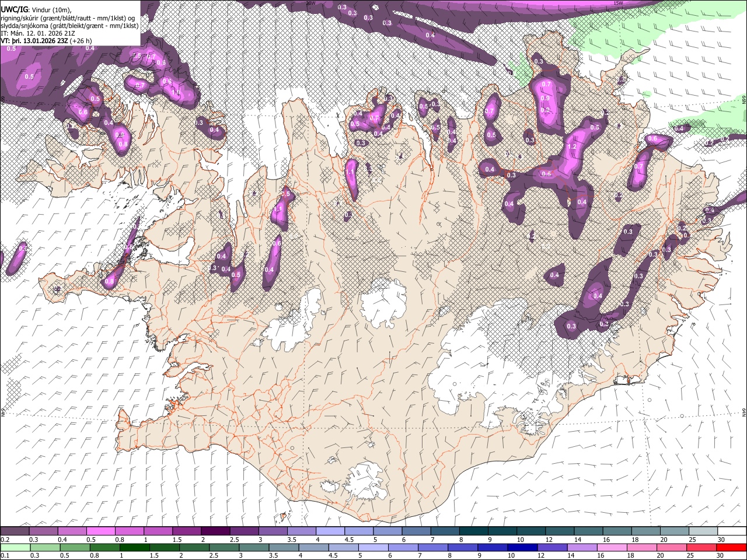Click the pale grey snow swatch between 25 and 30
Viewport: 747px width, 560px height.
point(702,531)
